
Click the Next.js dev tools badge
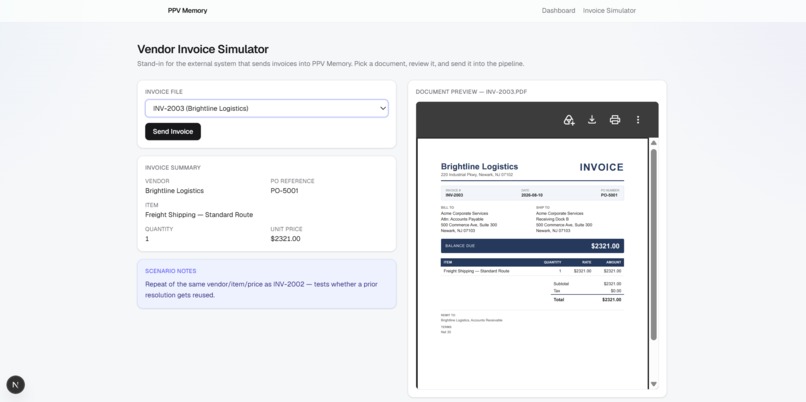pyautogui.click(x=15, y=385)
